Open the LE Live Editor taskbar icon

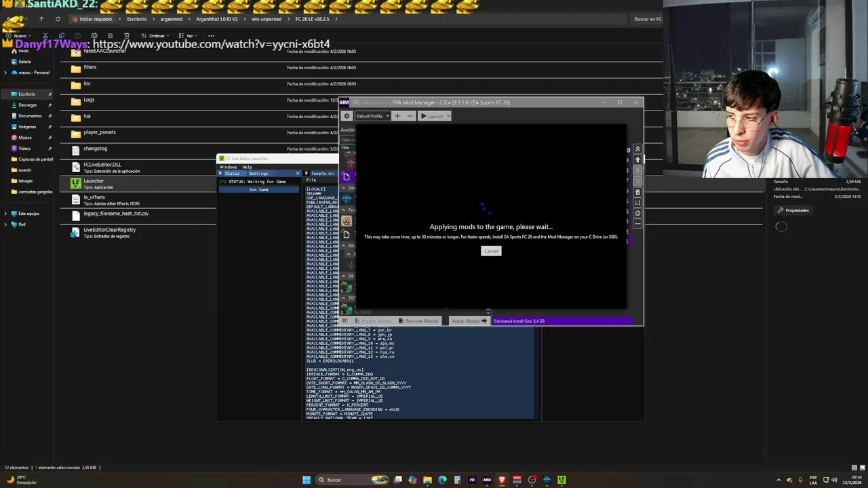[x=561, y=480]
